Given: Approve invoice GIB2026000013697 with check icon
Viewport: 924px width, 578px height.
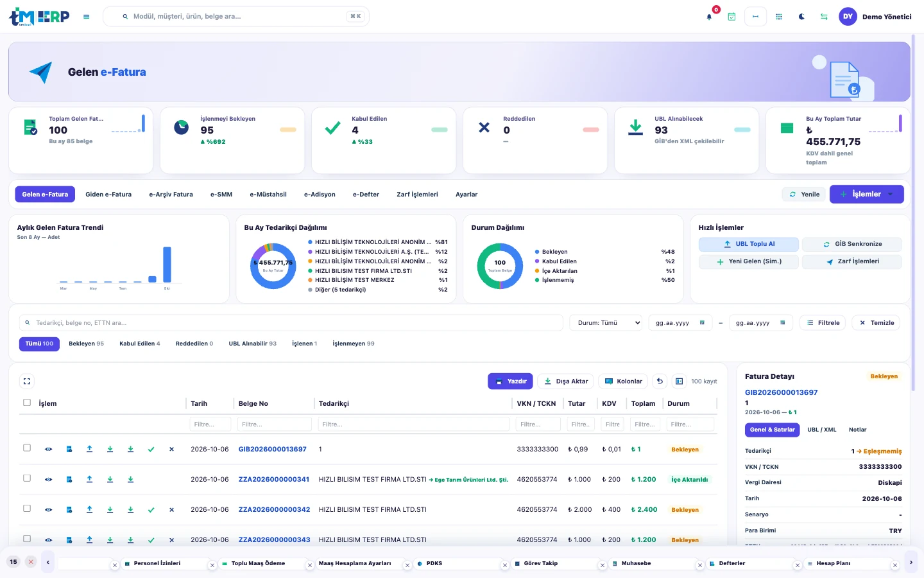Looking at the screenshot, I should point(151,450).
